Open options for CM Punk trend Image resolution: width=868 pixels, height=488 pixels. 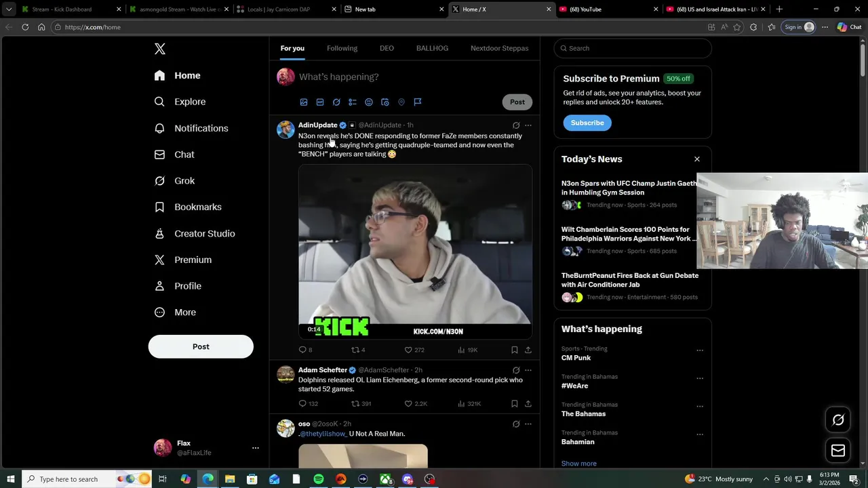[700, 350]
